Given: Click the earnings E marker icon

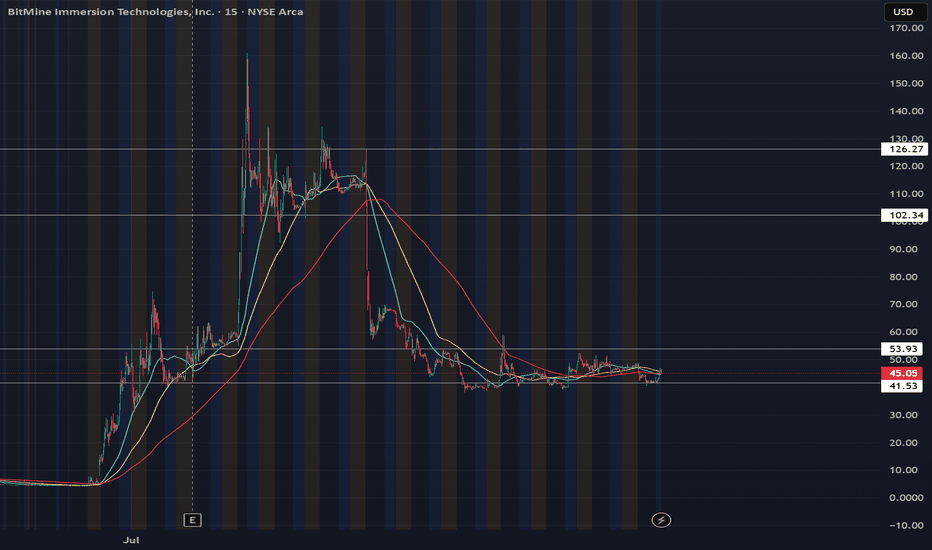Looking at the screenshot, I should pyautogui.click(x=192, y=520).
